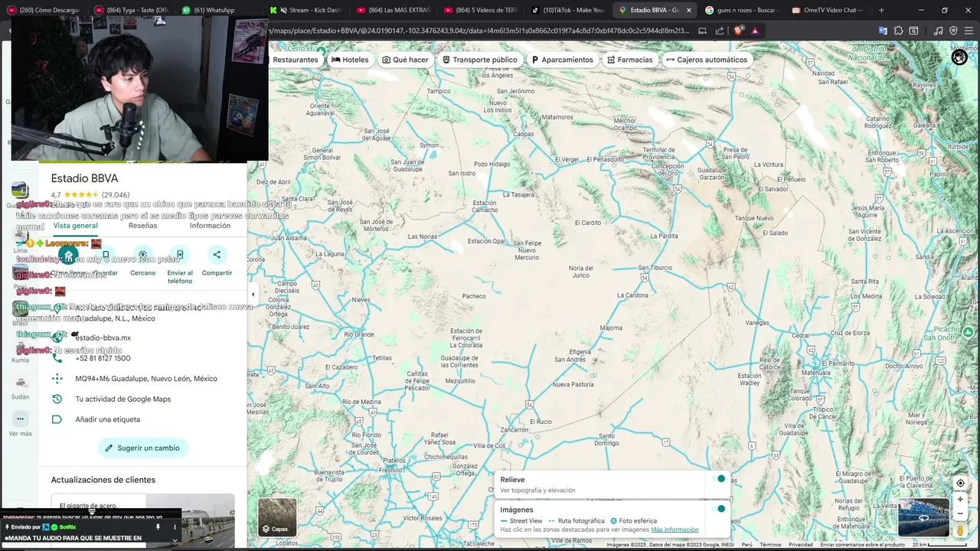Click the translate icon in toolbar
980x551 pixels.
pyautogui.click(x=883, y=31)
